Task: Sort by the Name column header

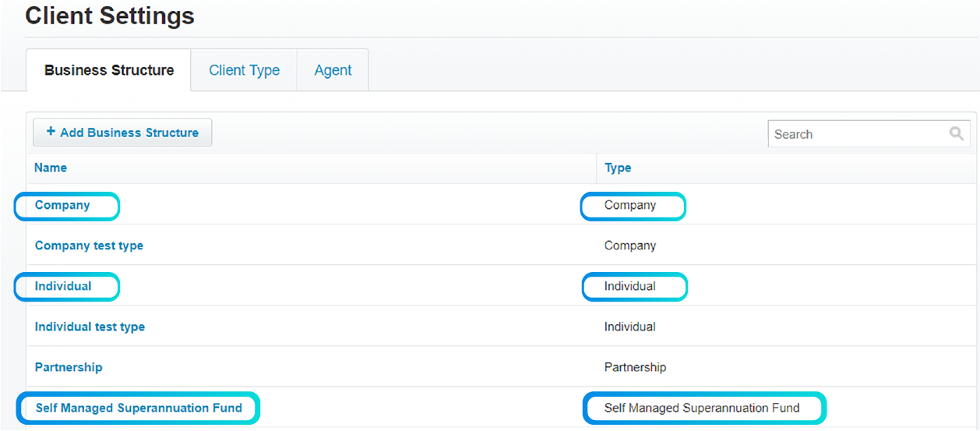Action: pos(51,168)
